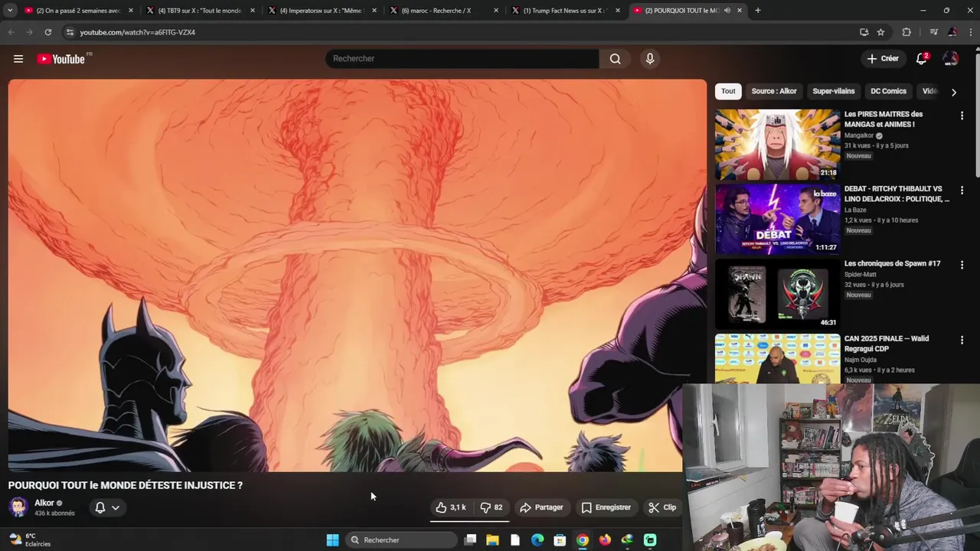Click the youtube.com address bar
The height and width of the screenshot is (551, 980).
pyautogui.click(x=459, y=32)
